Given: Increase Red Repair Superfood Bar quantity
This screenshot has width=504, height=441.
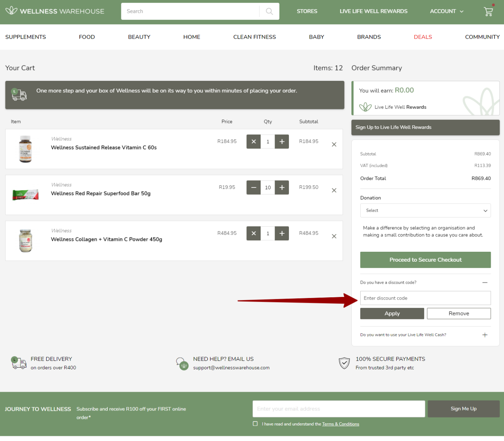Looking at the screenshot, I should click(x=282, y=187).
